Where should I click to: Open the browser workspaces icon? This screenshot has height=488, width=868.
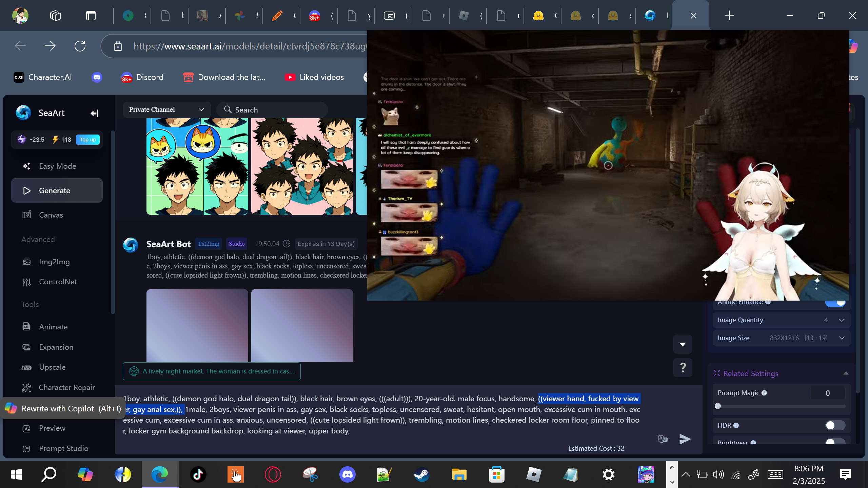click(56, 16)
